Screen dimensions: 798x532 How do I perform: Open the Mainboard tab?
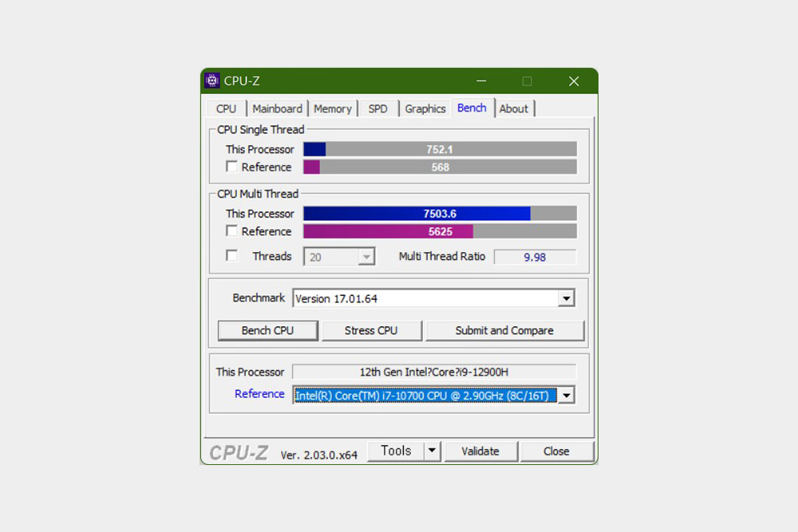(x=278, y=108)
